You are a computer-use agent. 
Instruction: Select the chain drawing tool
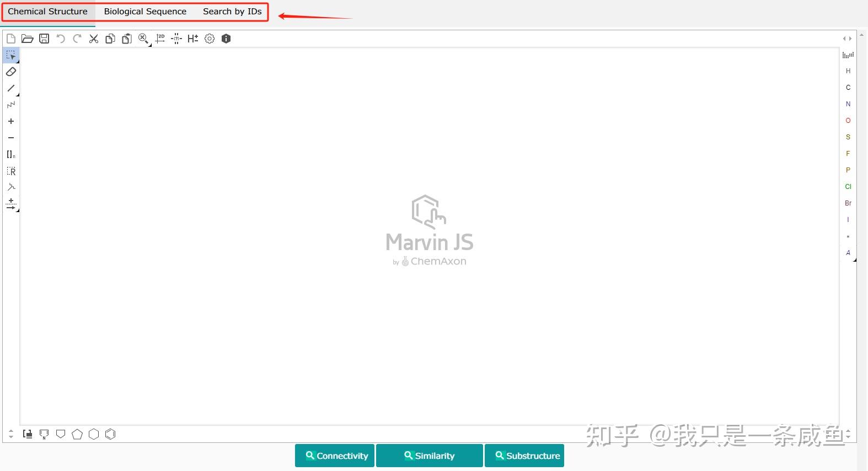click(11, 105)
